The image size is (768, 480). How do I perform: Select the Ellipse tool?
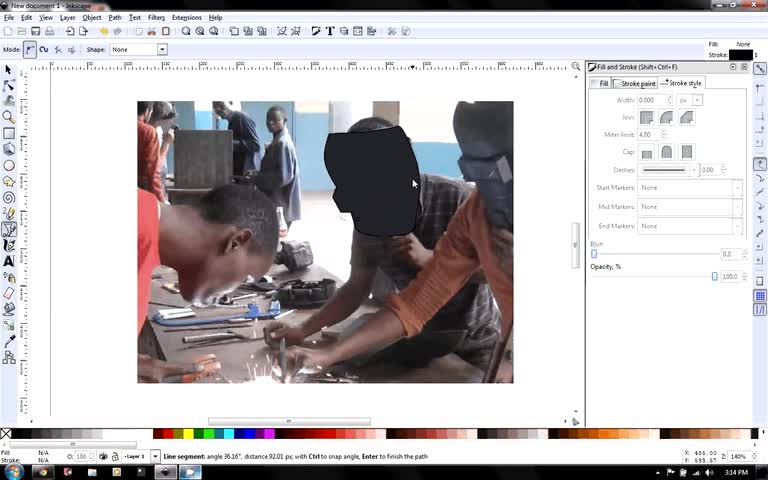coord(8,165)
